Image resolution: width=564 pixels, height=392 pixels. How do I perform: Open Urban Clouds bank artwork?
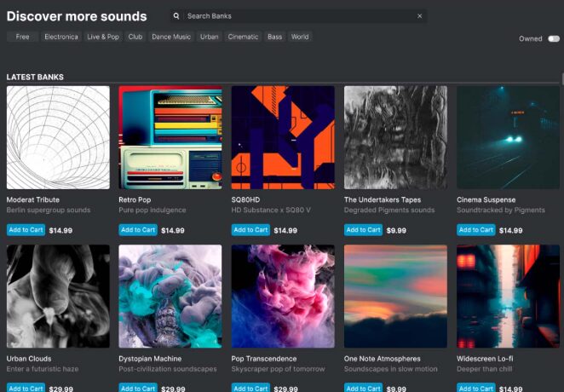[58, 297]
